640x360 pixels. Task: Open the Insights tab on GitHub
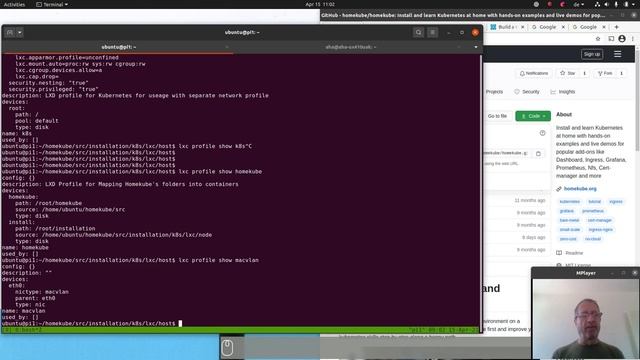(563, 92)
